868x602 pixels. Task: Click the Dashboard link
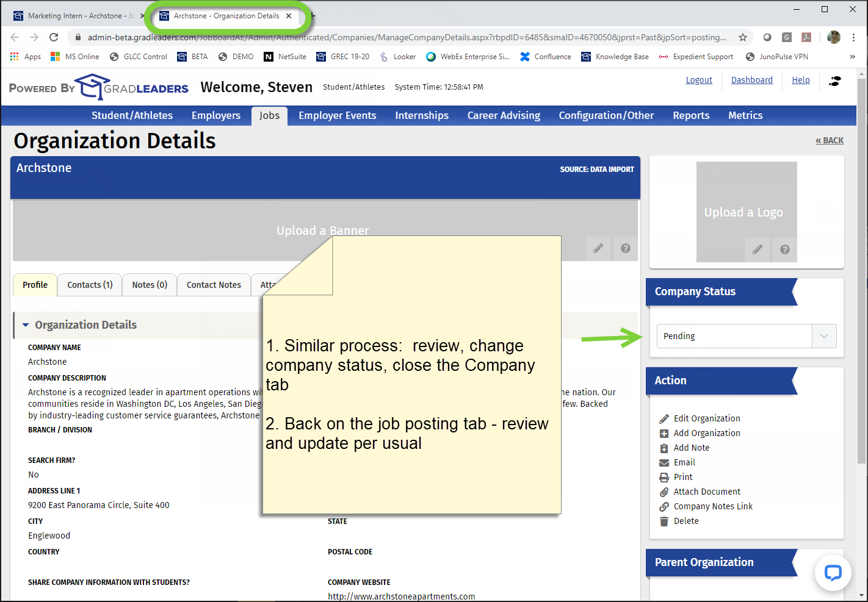click(752, 80)
